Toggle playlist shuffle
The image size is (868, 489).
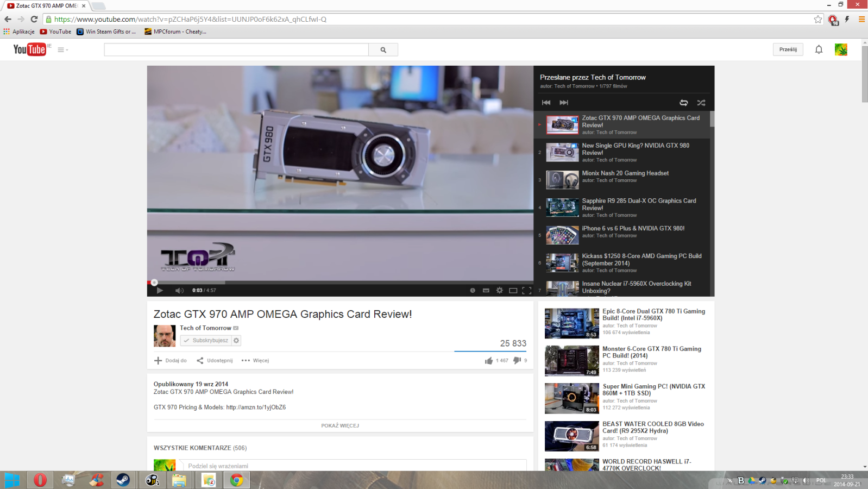point(701,103)
